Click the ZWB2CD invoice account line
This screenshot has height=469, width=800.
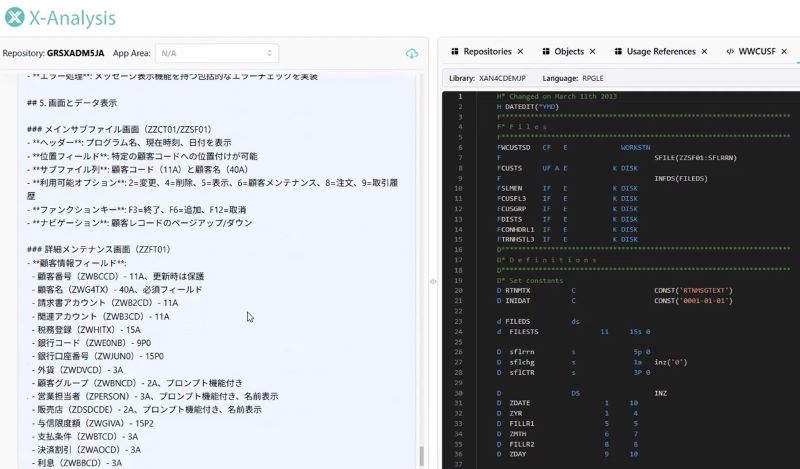coord(105,303)
